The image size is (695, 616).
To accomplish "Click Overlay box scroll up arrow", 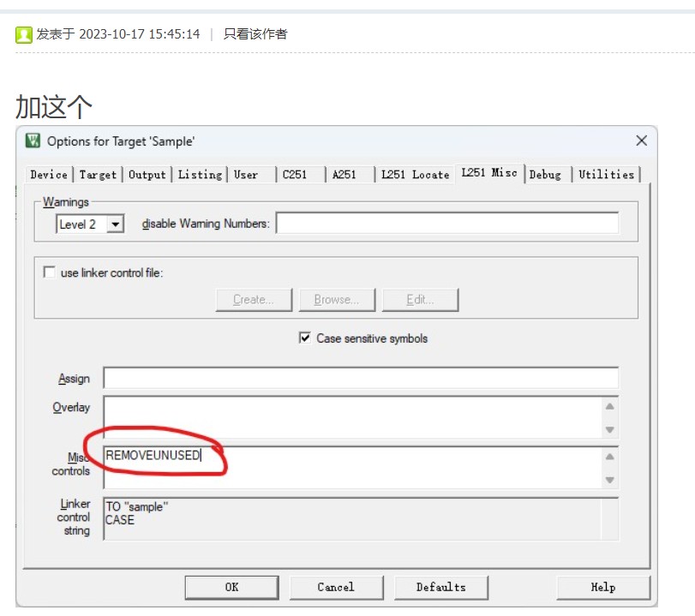I will point(609,406).
